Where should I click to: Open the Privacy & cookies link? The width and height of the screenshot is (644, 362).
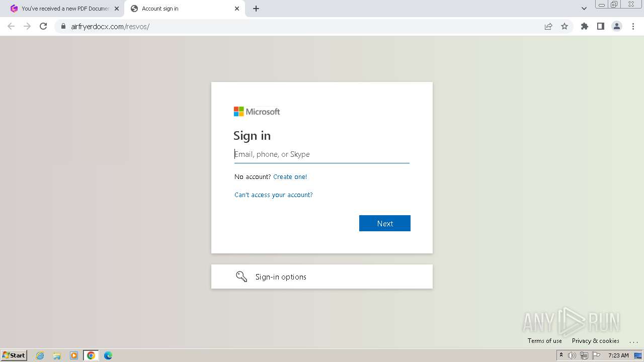[596, 341]
